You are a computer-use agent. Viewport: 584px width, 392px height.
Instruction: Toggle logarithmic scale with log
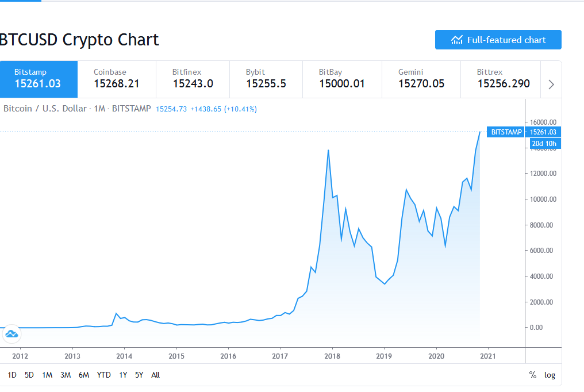coord(550,375)
